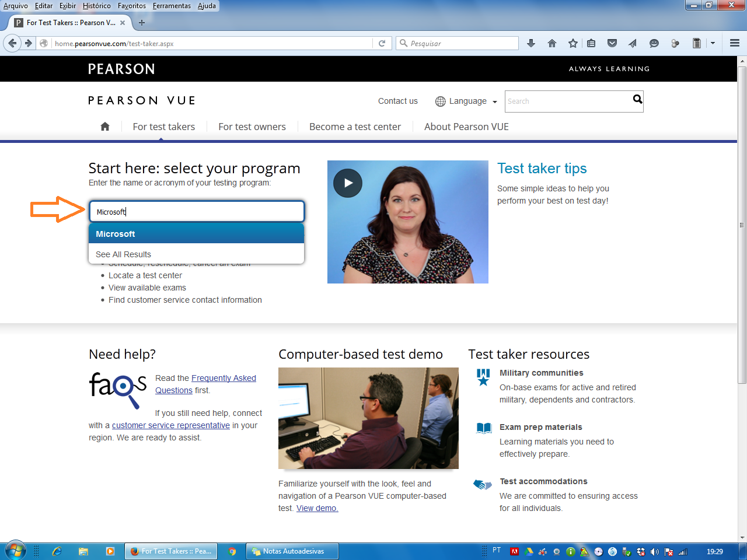Reload the page with the refresh icon
The image size is (747, 560).
point(382,43)
